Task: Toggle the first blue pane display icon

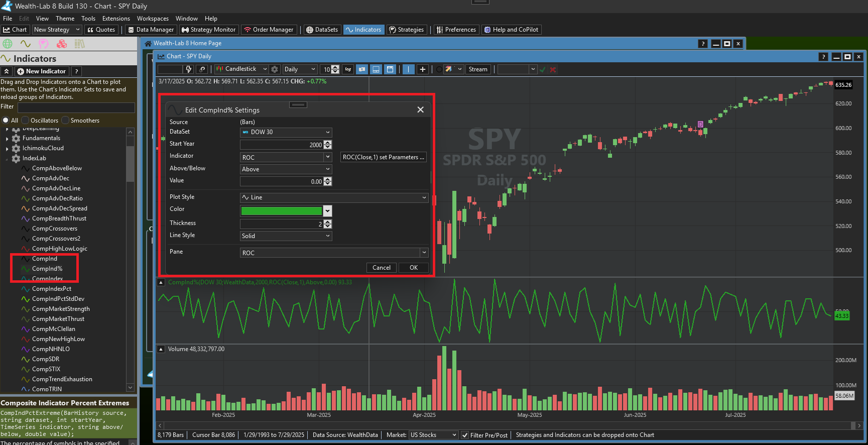Action: (x=362, y=69)
